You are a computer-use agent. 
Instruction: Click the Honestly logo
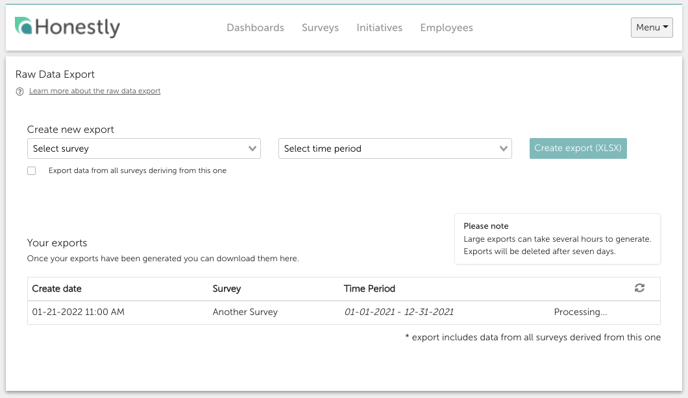(67, 27)
